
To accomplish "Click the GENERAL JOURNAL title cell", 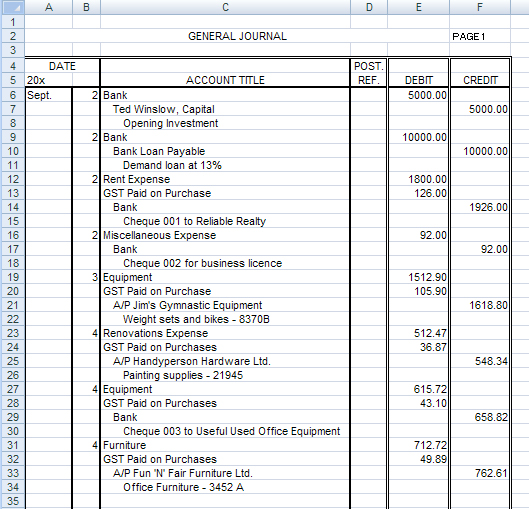I will (237, 36).
